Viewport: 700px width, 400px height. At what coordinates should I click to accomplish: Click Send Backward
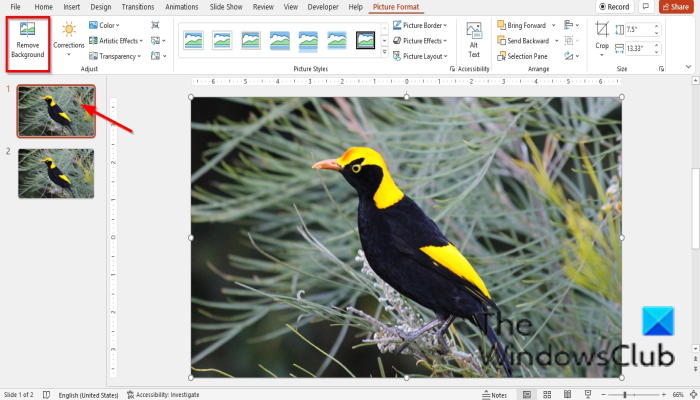point(523,41)
